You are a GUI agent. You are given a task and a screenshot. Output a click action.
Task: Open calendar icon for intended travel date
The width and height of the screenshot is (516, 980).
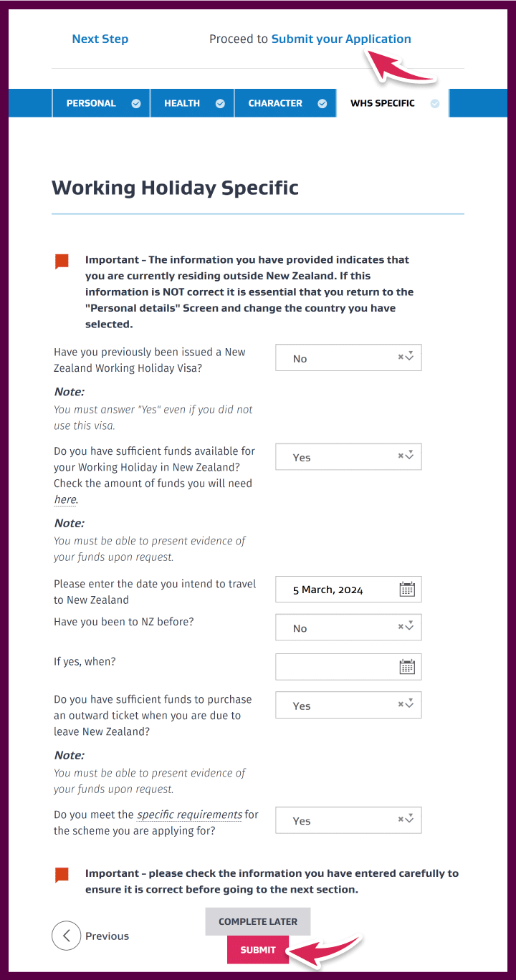click(407, 590)
